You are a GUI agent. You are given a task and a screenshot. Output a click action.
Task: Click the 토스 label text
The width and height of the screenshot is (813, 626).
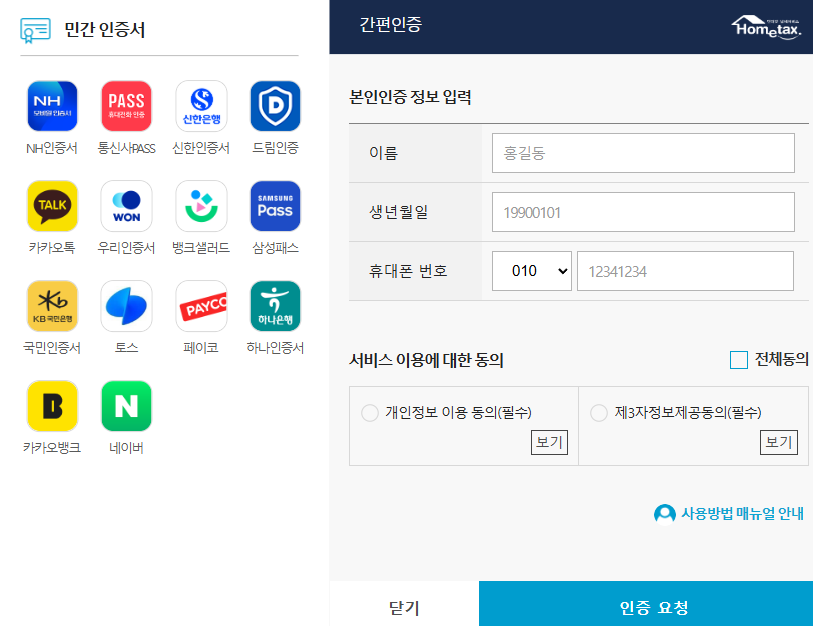click(x=127, y=347)
